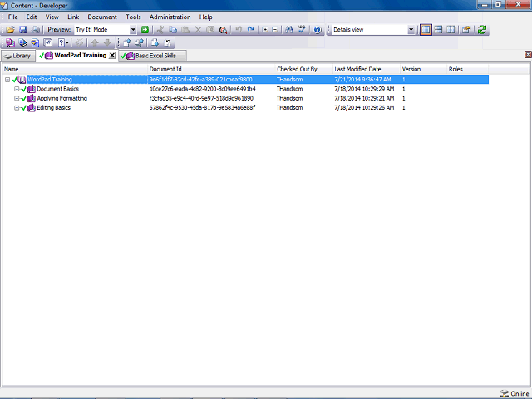Click the Print icon in the toolbar
This screenshot has width=532, height=399.
pos(35,30)
